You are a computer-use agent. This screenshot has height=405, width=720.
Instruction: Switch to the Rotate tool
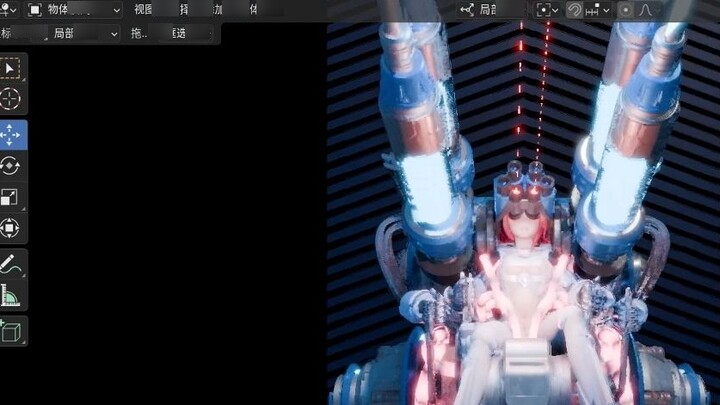coord(11,166)
